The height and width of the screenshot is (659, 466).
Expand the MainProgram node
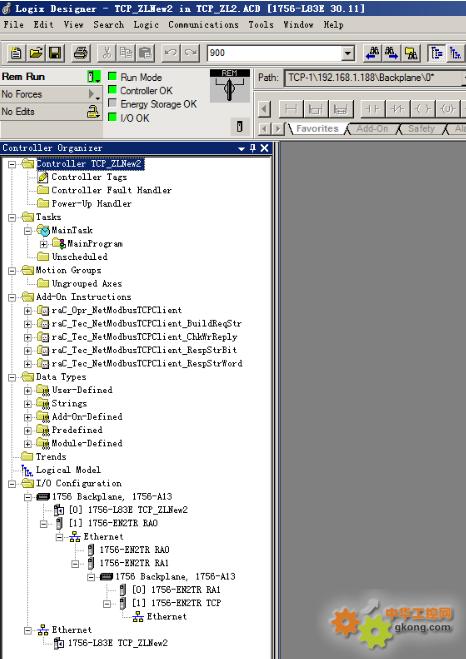44,244
